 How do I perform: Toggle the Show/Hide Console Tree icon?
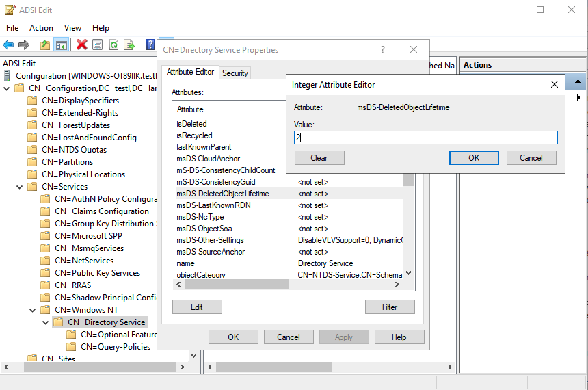pos(61,45)
